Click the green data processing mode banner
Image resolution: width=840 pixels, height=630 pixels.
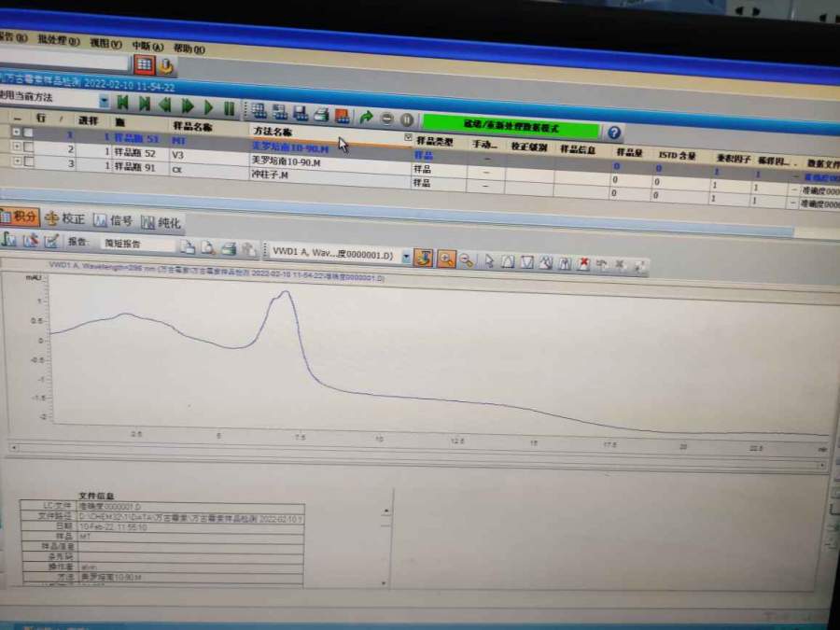[511, 127]
